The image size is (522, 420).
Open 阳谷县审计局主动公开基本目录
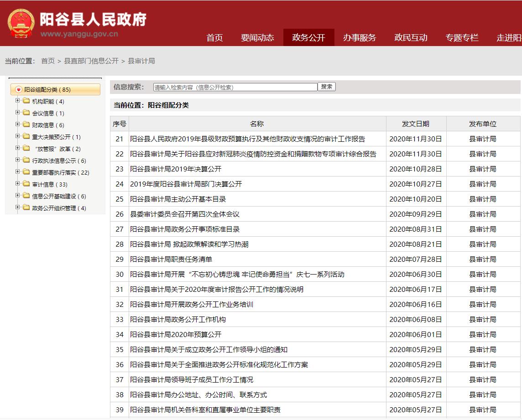point(178,199)
